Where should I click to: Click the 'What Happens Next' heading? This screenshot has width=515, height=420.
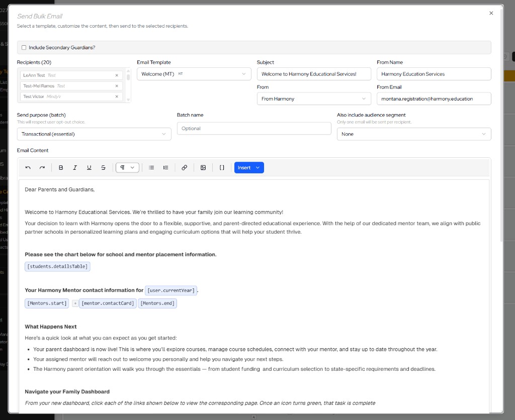51,327
